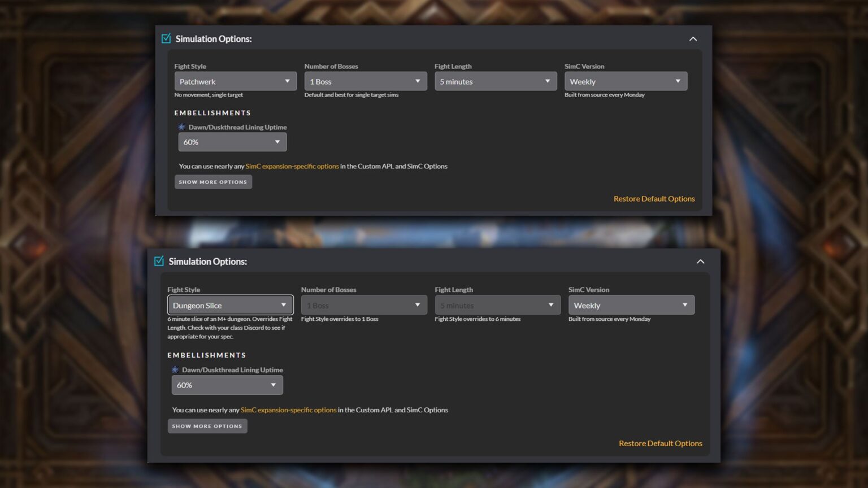Collapse the bottom Simulation Options panel via chevron
Viewport: 868px width, 488px height.
pos(700,261)
